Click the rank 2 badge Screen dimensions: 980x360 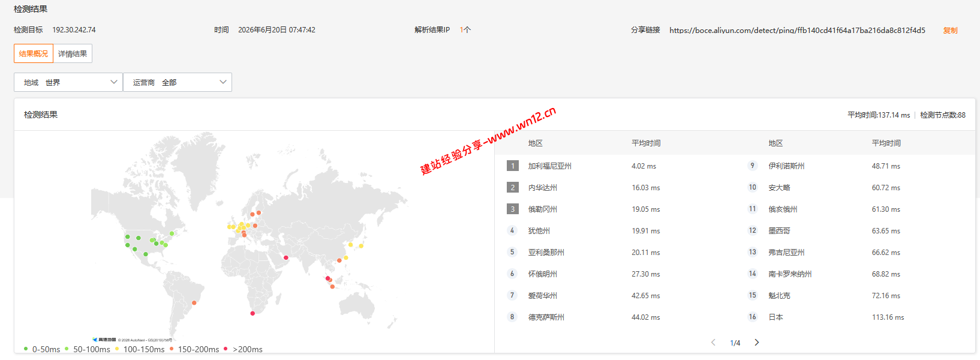pyautogui.click(x=513, y=188)
